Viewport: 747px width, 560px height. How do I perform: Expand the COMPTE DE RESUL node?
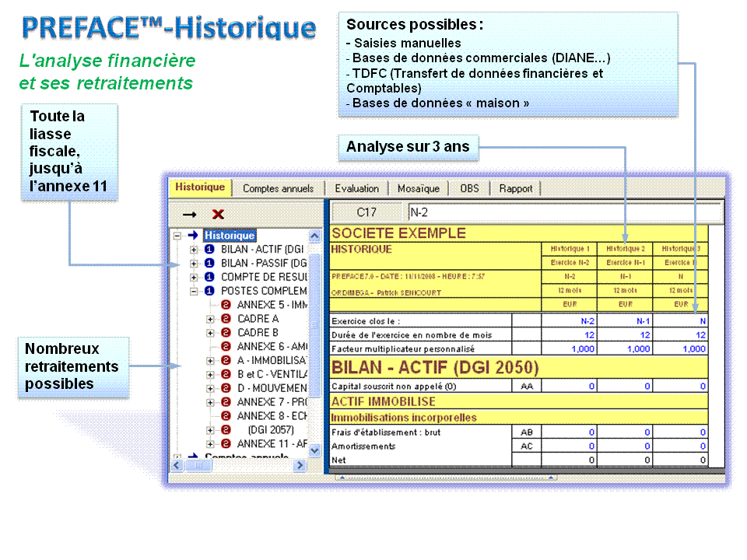click(194, 277)
